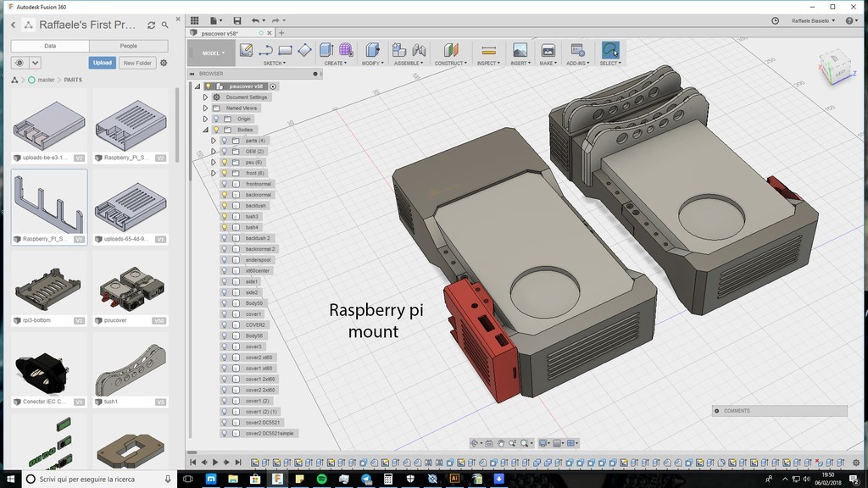Expand Document Settings node
Viewport: 868px width, 488px height.
(205, 97)
